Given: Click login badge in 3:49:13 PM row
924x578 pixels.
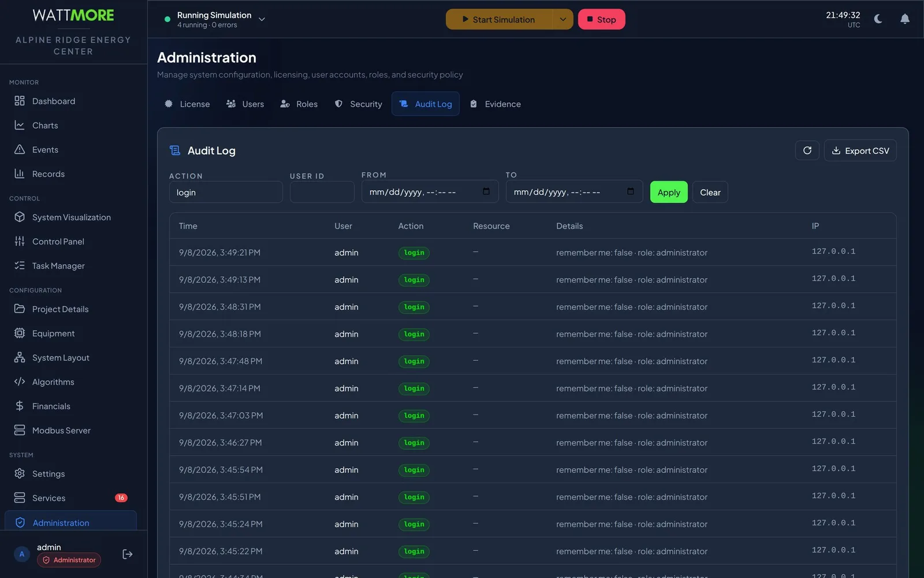Looking at the screenshot, I should 414,280.
